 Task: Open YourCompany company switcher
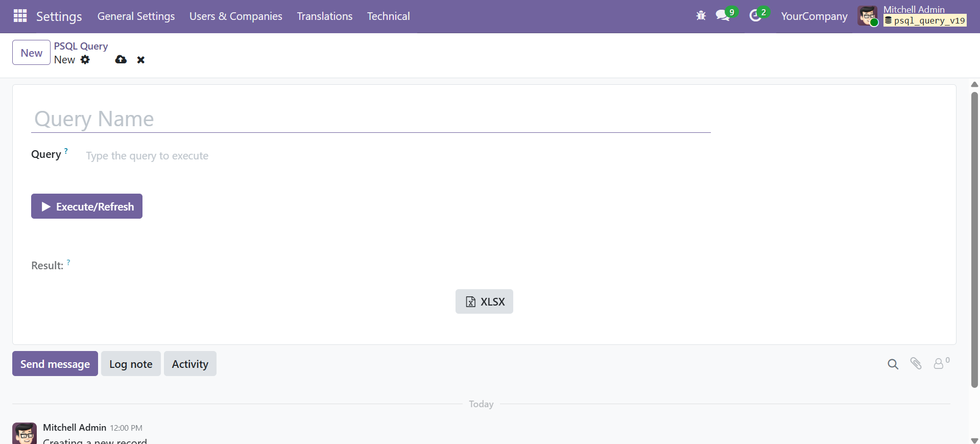point(814,16)
